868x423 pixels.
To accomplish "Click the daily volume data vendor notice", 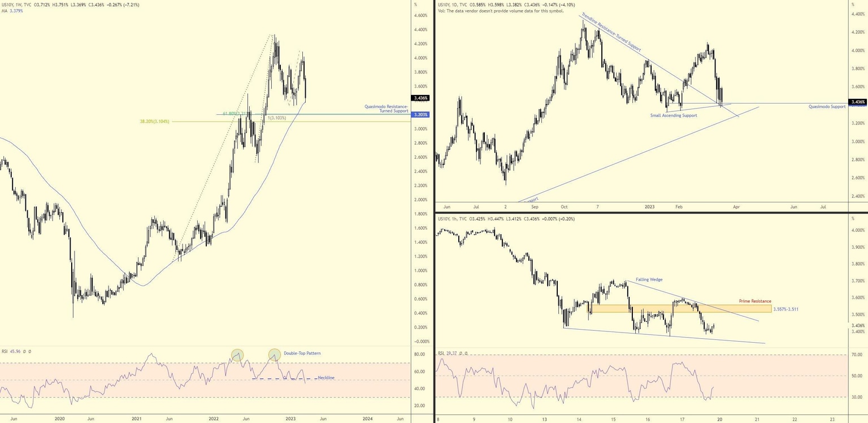I will point(501,11).
